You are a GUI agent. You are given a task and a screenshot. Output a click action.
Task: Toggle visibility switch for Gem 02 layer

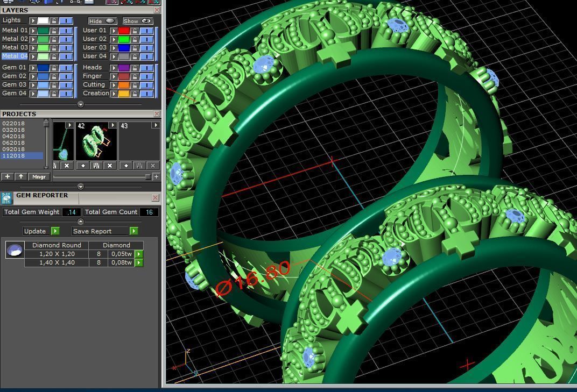pos(66,76)
